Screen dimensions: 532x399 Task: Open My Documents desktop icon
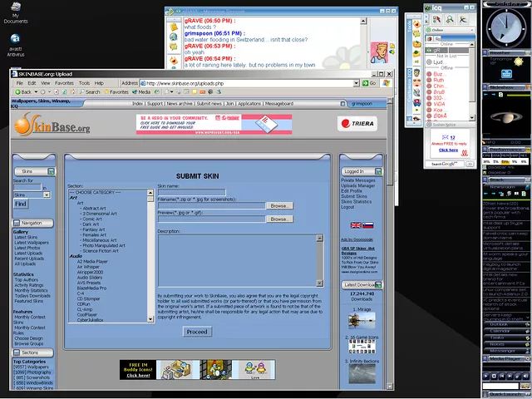click(x=16, y=12)
